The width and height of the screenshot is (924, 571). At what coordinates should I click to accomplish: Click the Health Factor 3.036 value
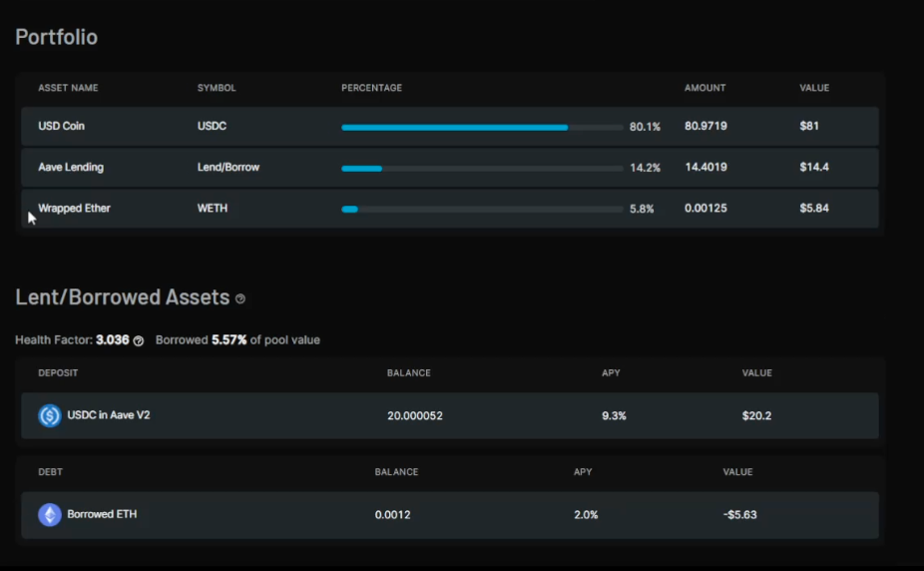coord(113,340)
